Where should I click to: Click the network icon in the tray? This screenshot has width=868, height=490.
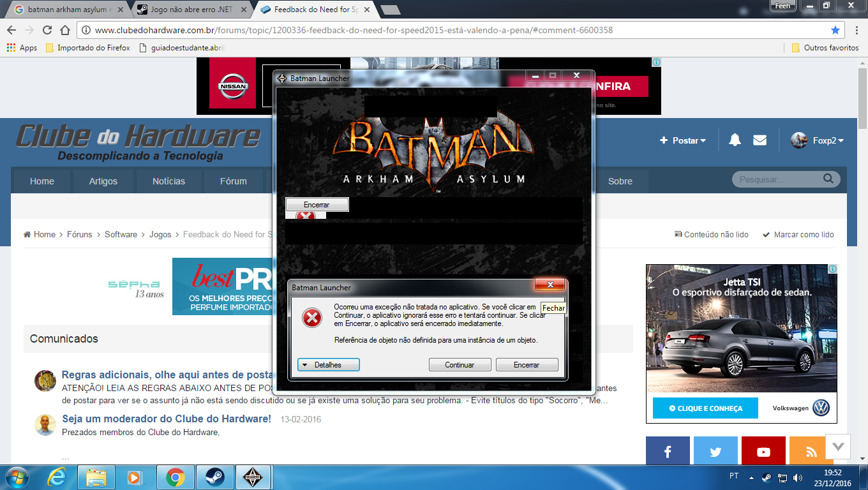(x=782, y=477)
